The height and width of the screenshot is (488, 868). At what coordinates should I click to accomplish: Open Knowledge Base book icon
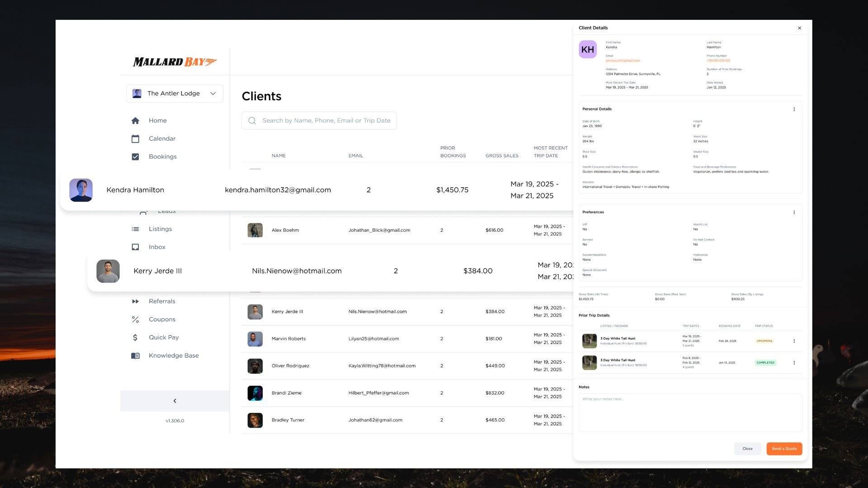tap(135, 356)
